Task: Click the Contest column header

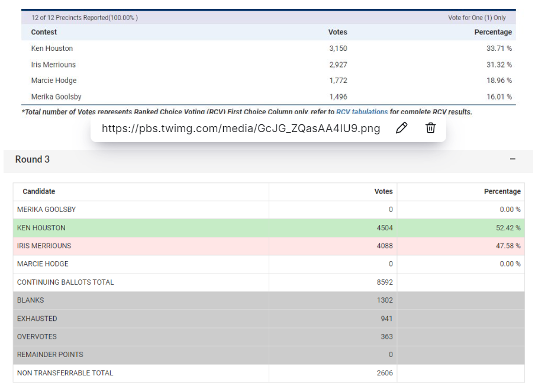Action: coord(44,32)
